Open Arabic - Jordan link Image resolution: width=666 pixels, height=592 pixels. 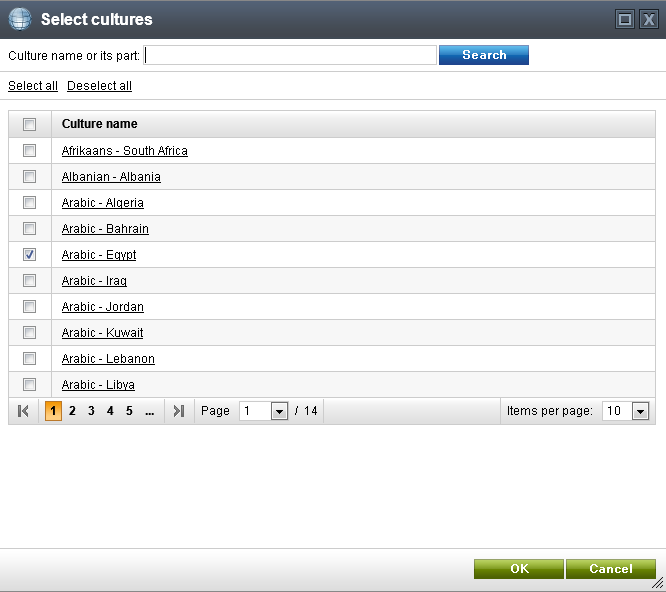point(102,307)
